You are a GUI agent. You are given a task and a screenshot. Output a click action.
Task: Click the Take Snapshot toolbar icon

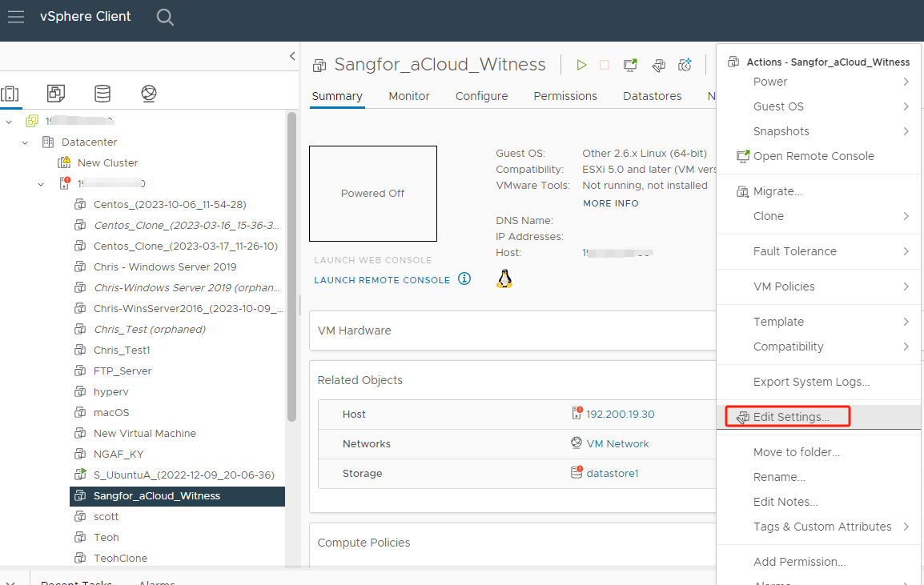pyautogui.click(x=685, y=65)
